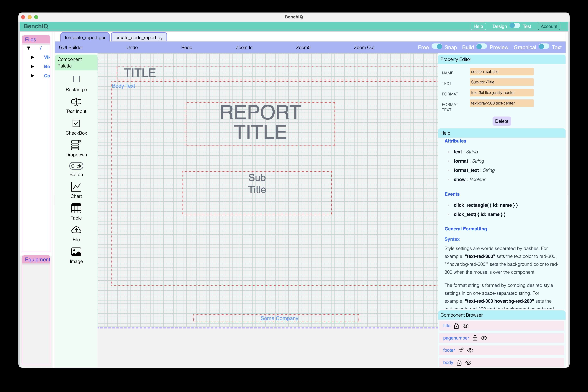Screen dimensions: 588x392
Task: Click Zoom In in the builder toolbar
Action: (x=244, y=48)
